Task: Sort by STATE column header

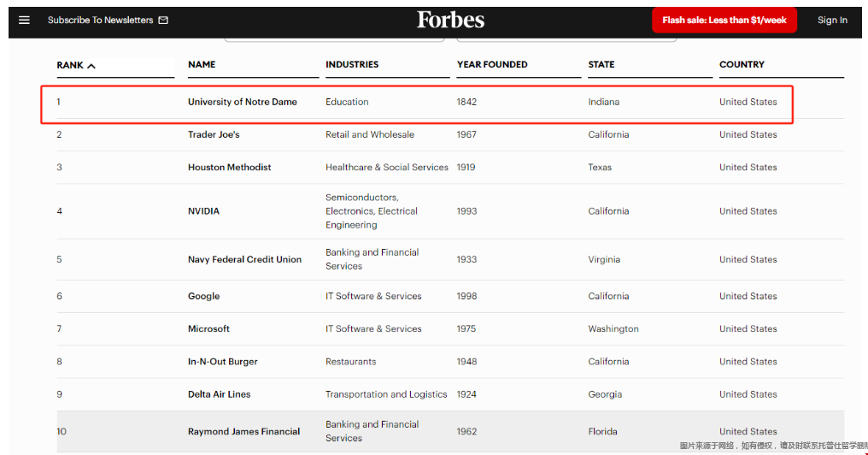Action: [x=601, y=64]
